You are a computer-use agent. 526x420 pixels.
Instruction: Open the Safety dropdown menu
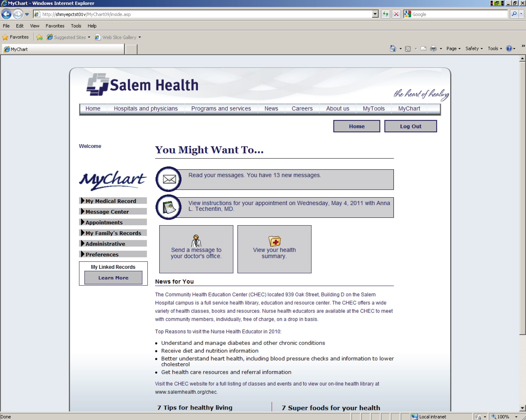[x=474, y=49]
